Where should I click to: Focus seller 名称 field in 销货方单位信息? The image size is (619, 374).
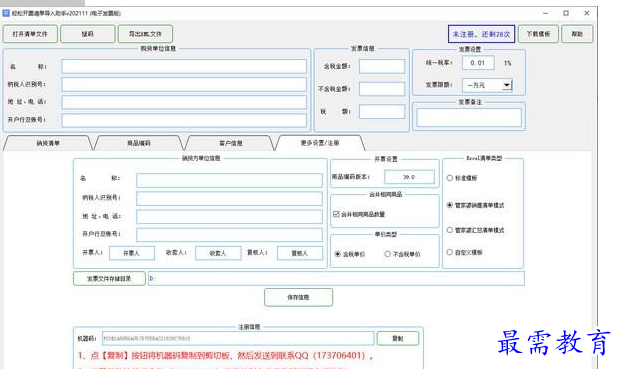[229, 180]
